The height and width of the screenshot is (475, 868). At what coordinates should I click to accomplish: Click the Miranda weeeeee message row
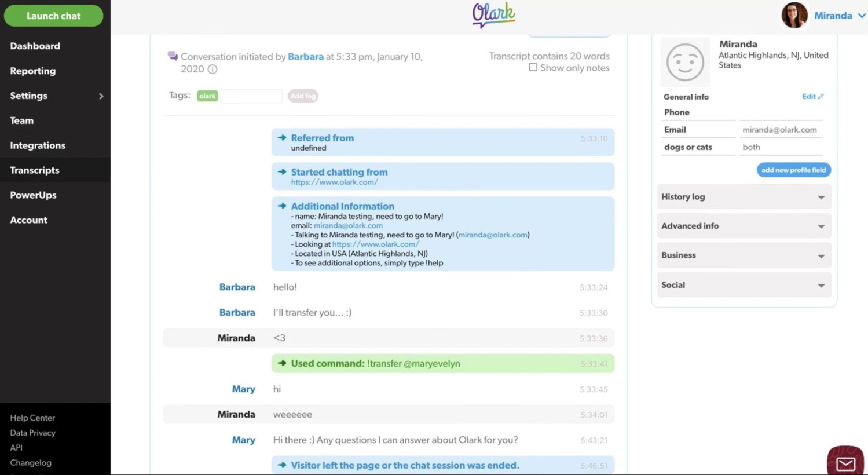pyautogui.click(x=389, y=415)
